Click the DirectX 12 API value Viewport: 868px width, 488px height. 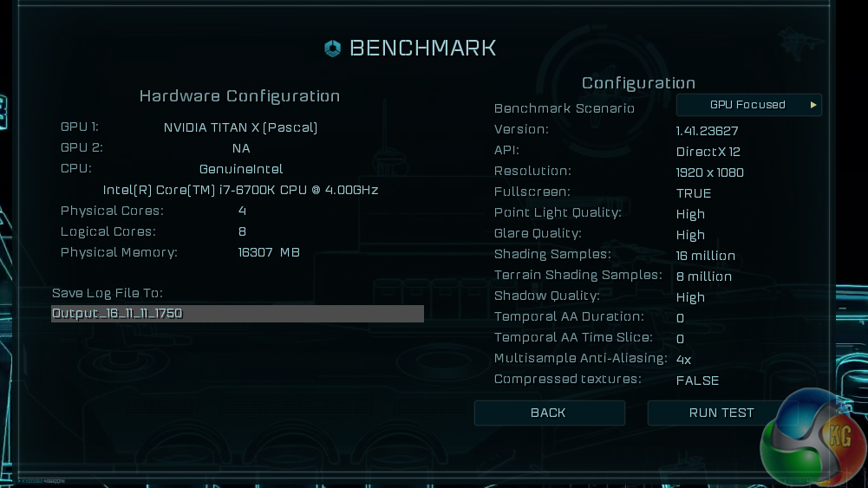pos(708,152)
